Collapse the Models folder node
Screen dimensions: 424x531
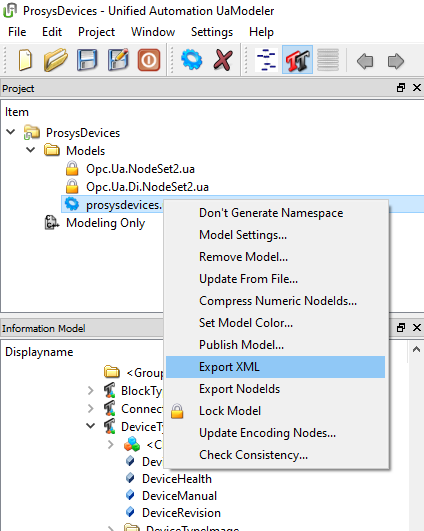point(30,150)
